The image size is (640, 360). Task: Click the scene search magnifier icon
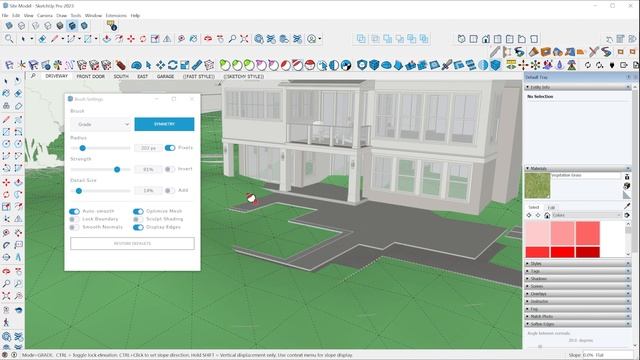pos(33,76)
